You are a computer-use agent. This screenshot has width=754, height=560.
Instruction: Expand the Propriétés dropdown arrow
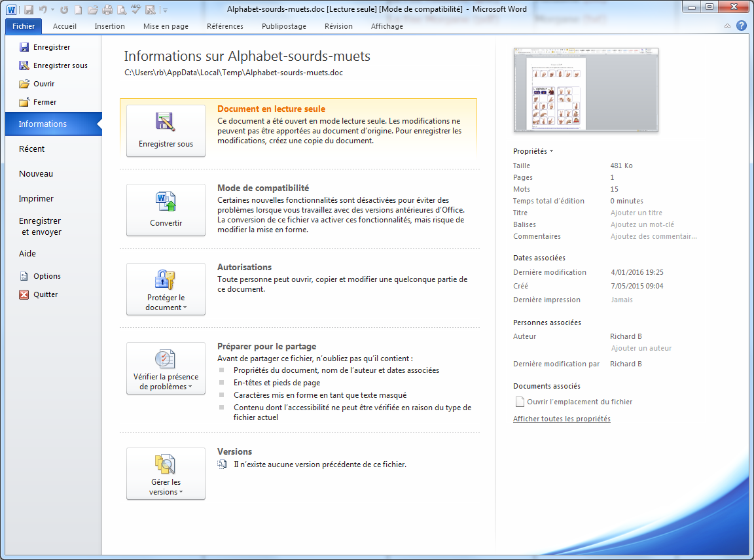pos(552,151)
